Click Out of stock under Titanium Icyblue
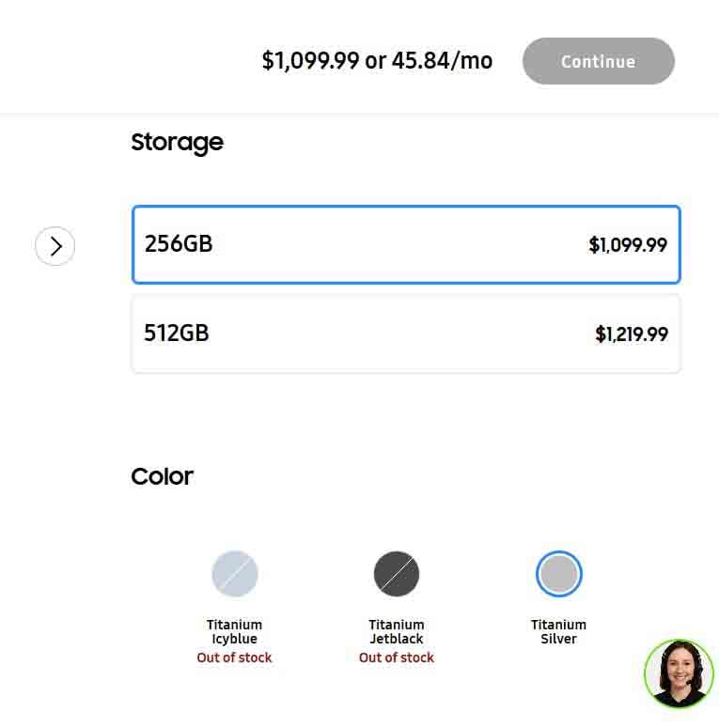 pos(234,658)
